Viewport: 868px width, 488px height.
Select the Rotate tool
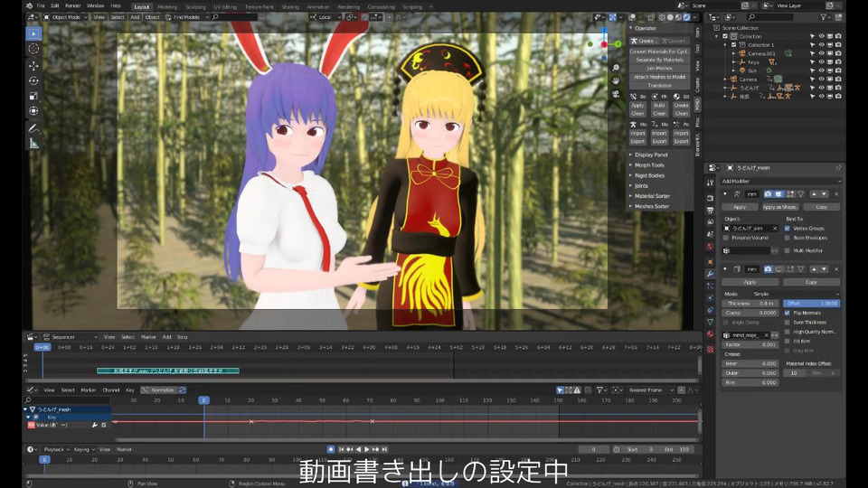(33, 80)
